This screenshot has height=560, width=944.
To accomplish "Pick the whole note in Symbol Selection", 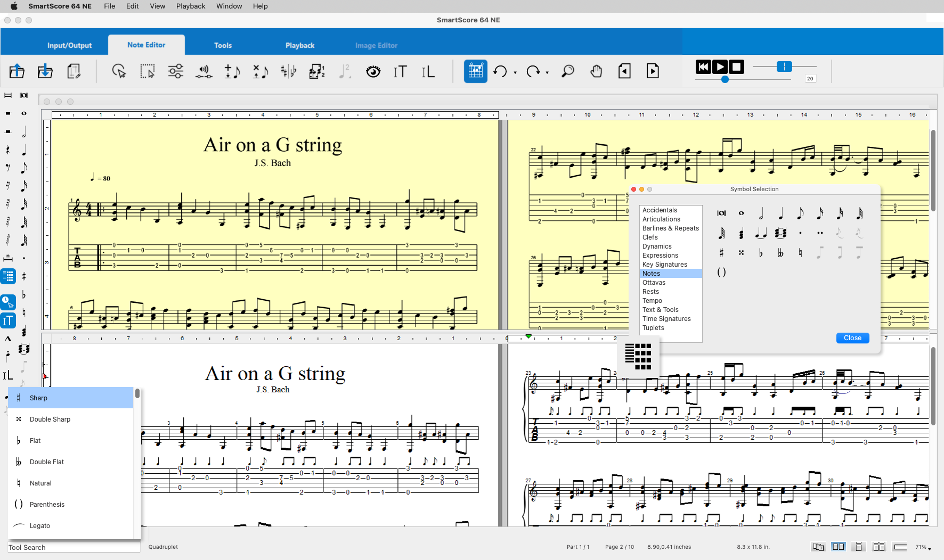I will (x=741, y=213).
